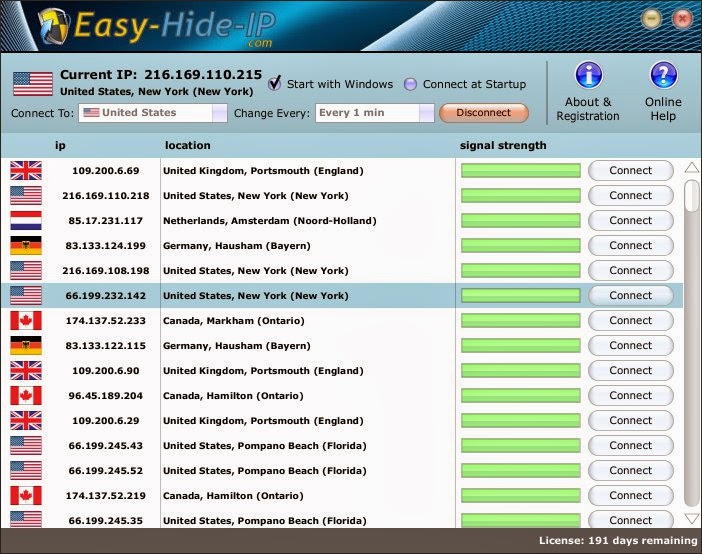
Task: Click US flag beside 216.169.110.218
Action: 26,196
